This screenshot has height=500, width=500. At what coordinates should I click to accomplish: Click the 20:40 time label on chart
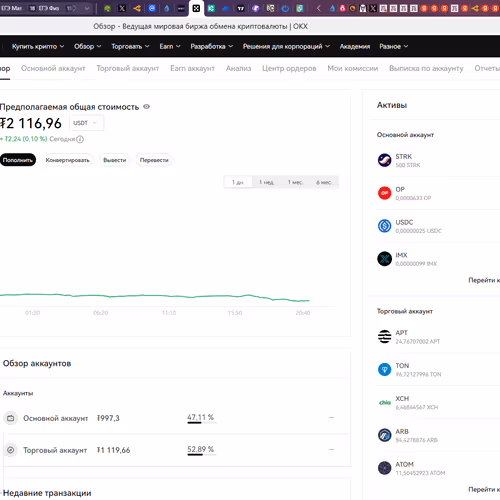click(x=303, y=313)
